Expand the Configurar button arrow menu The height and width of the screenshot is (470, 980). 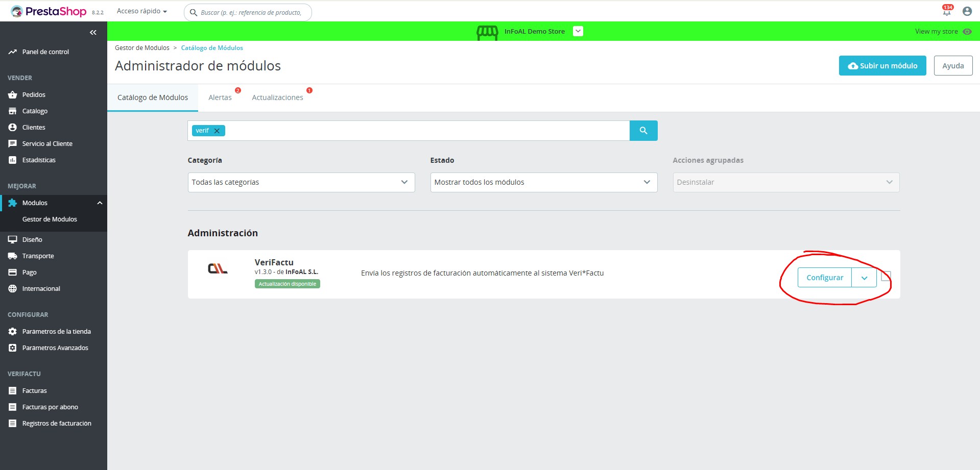pyautogui.click(x=864, y=278)
